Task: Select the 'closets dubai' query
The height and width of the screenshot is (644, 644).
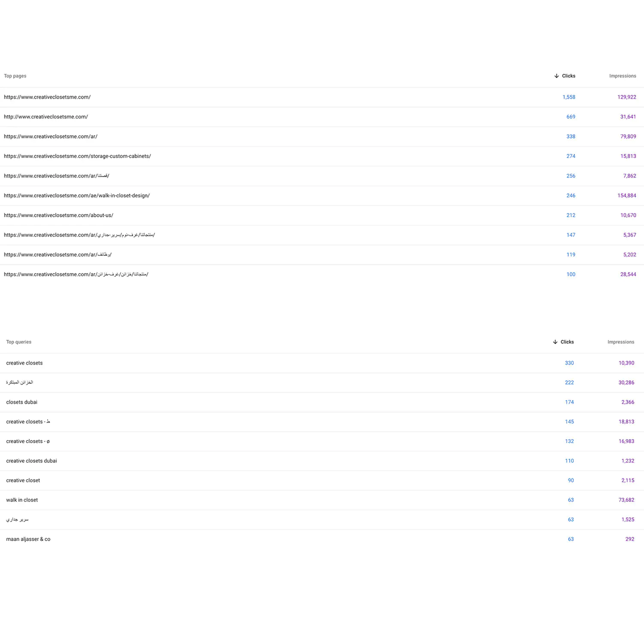Action: coord(22,402)
